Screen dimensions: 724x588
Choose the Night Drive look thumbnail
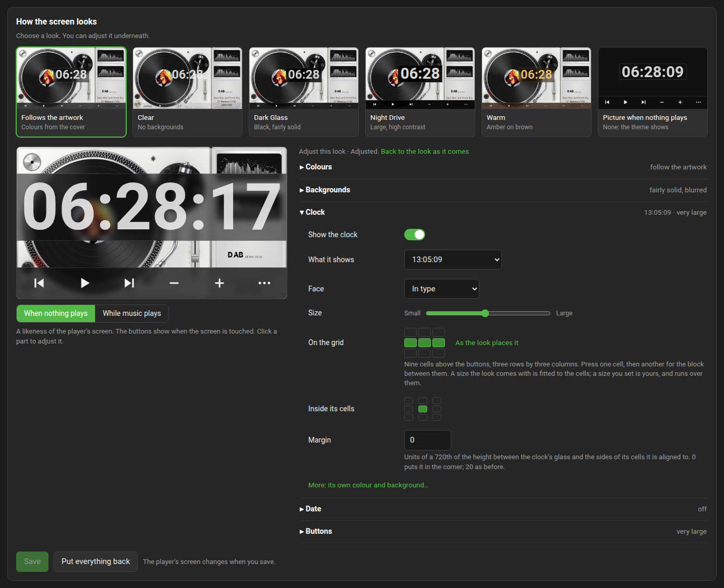[420, 92]
